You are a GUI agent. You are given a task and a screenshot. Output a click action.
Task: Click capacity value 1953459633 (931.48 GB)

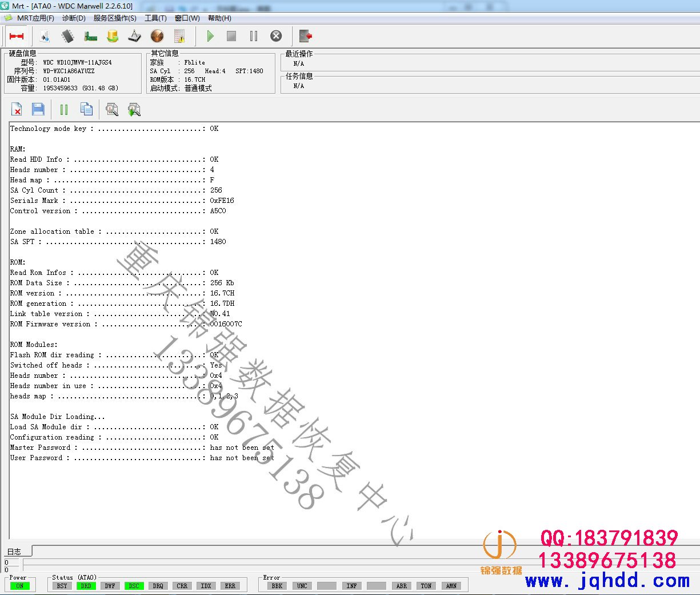click(x=81, y=89)
